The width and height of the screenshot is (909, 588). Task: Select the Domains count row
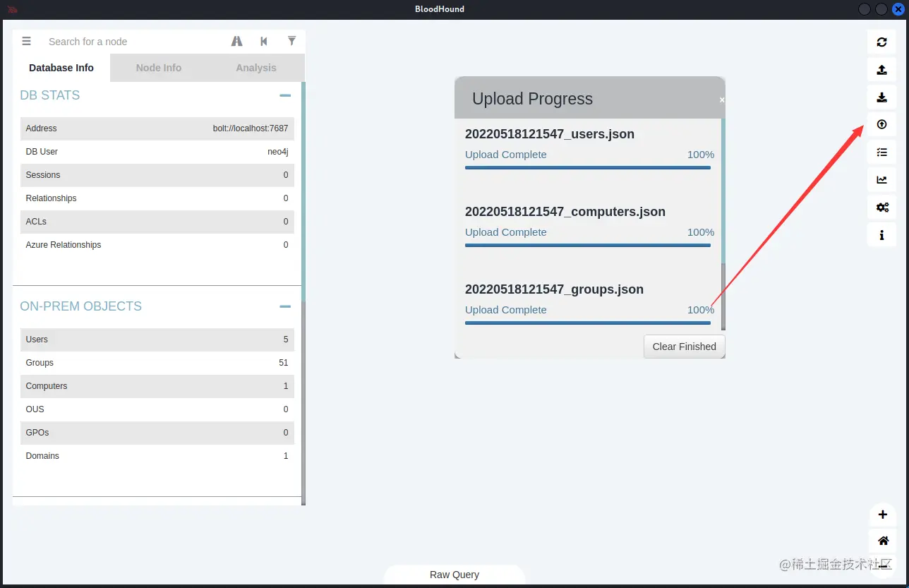(157, 456)
